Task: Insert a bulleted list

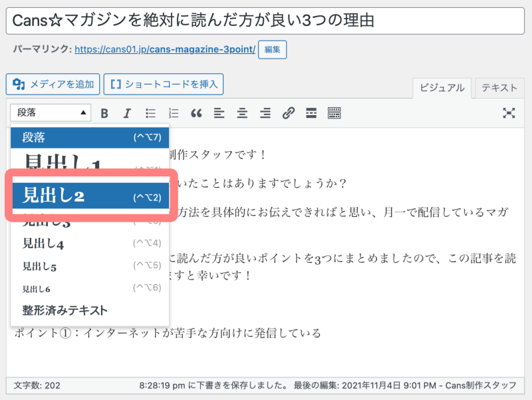Action: (151, 113)
